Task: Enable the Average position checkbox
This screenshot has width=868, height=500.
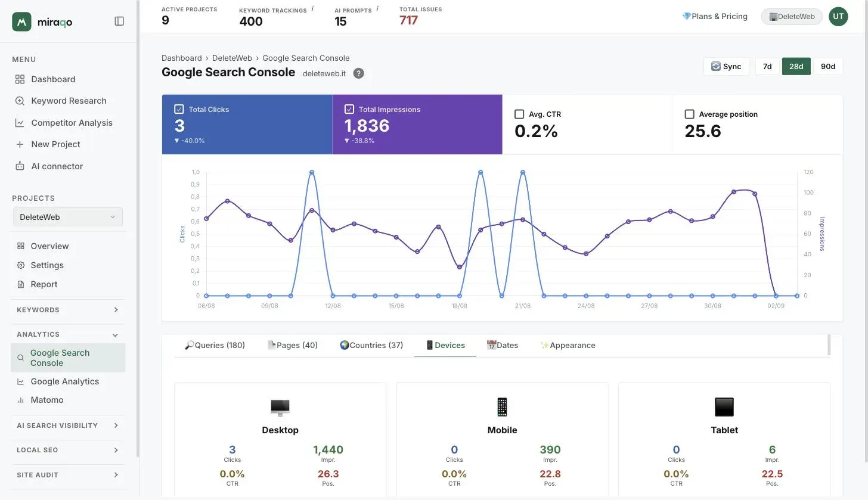Action: pos(690,114)
